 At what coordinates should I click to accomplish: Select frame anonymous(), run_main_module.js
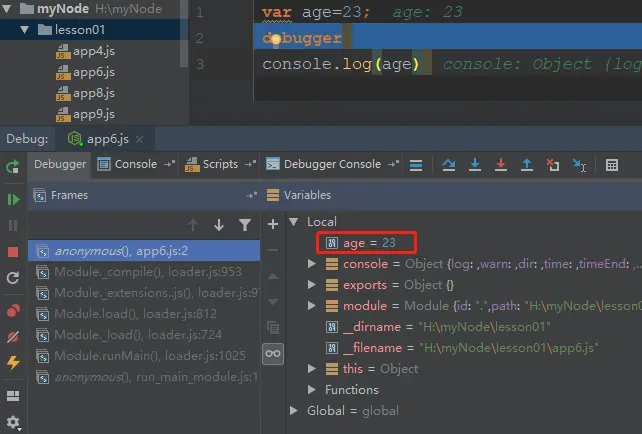[144, 377]
